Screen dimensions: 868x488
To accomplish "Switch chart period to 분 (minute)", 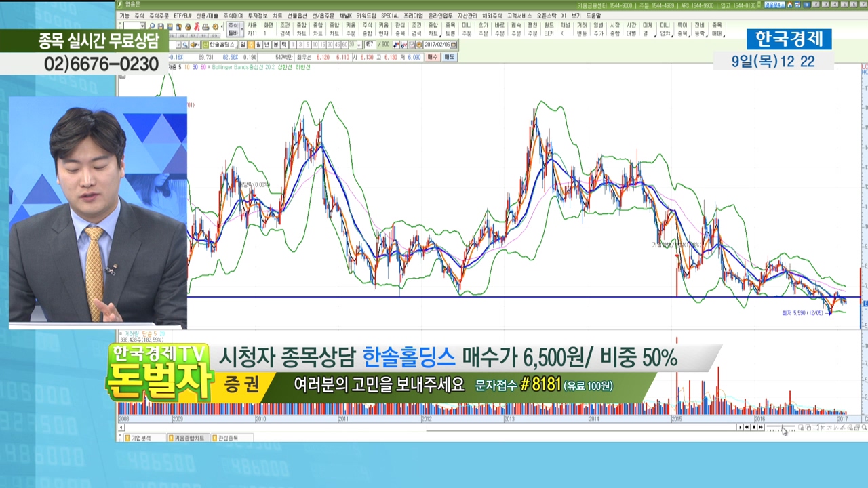I will 275,45.
